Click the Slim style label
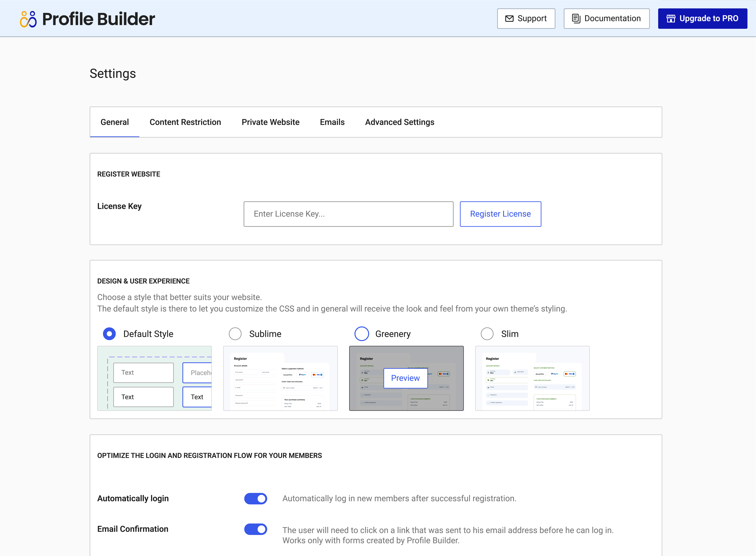The image size is (756, 556). 510,334
